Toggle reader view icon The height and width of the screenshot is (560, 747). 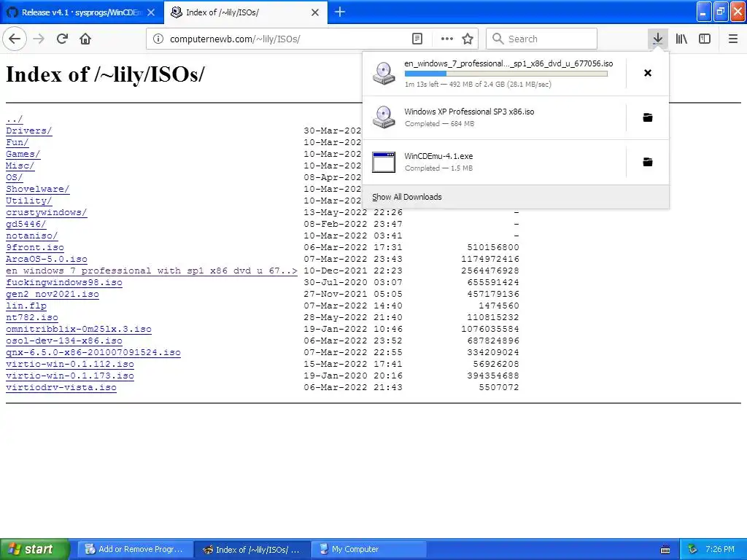coord(417,39)
